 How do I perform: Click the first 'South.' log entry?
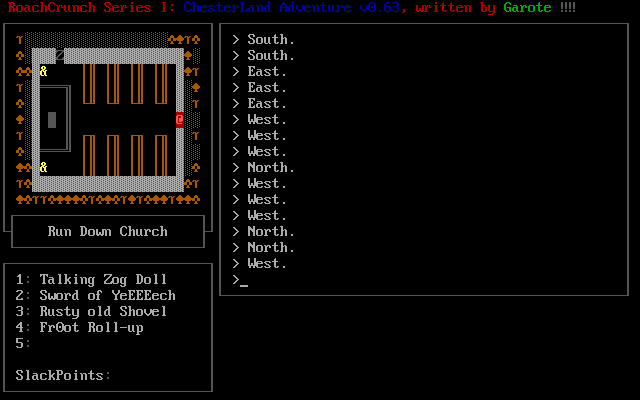click(x=271, y=40)
